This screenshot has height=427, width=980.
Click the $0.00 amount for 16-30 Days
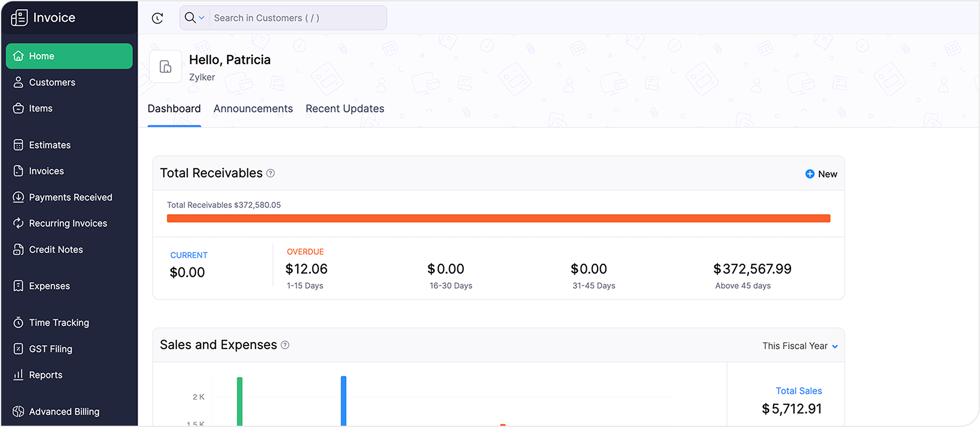446,269
